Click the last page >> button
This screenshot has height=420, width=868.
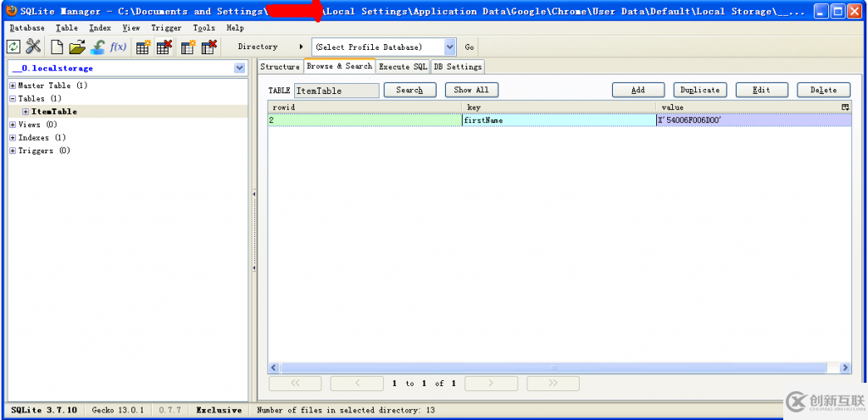click(553, 384)
